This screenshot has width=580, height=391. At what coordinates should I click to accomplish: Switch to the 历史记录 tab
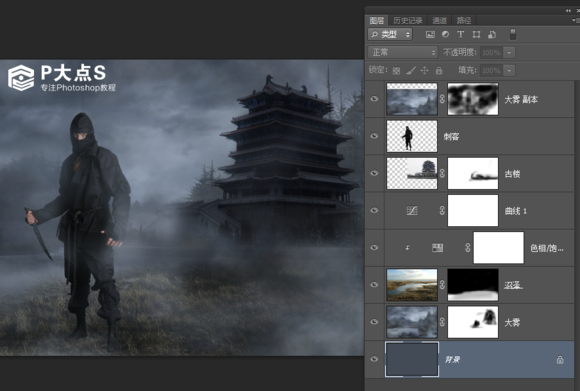[x=408, y=20]
